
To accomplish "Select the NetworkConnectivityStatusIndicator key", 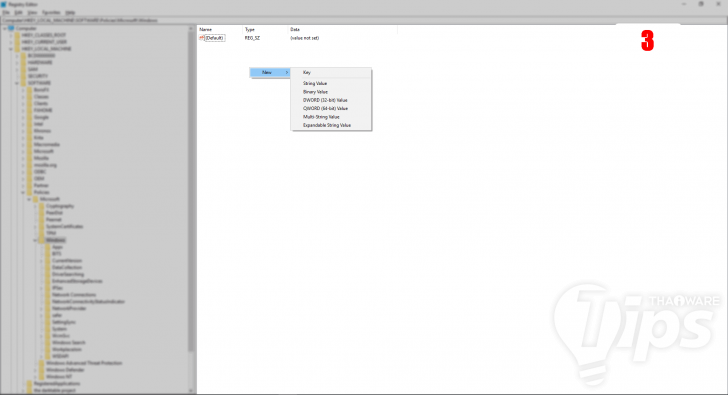I will tap(88, 302).
